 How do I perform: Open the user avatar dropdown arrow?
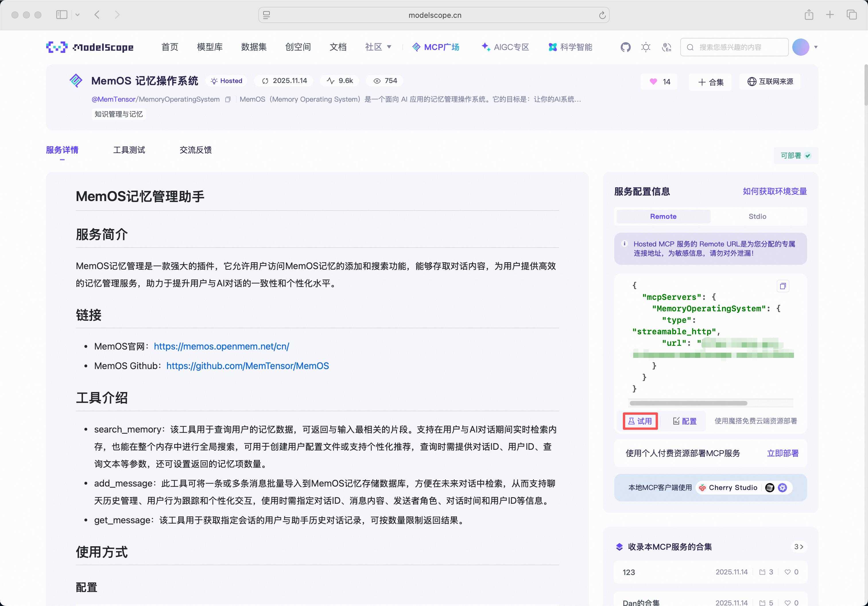click(815, 47)
